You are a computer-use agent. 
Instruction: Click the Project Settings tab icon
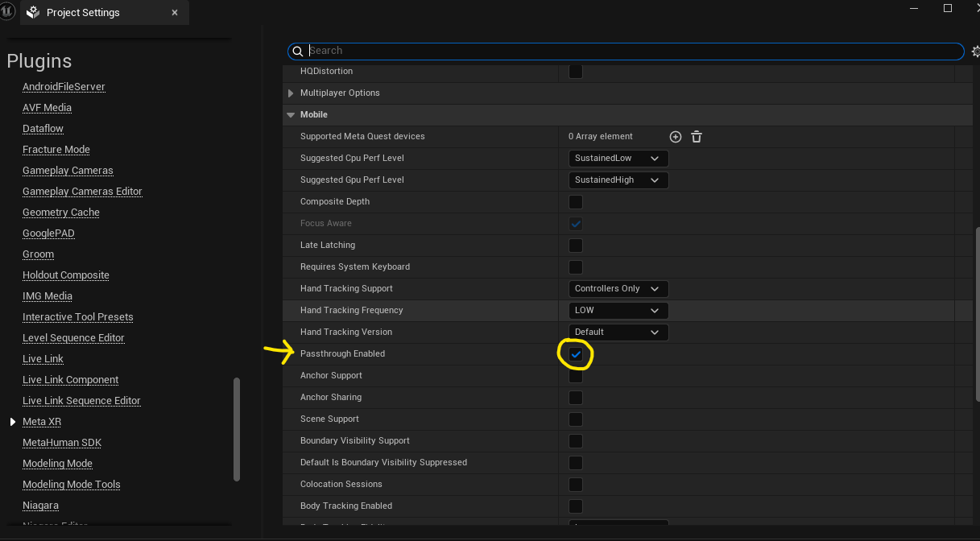[33, 13]
